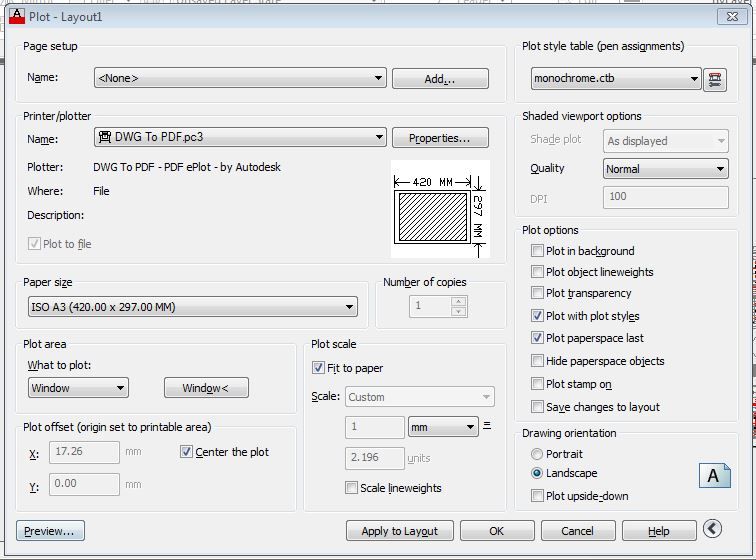Click Apply to Layout
The width and height of the screenshot is (756, 560).
400,531
